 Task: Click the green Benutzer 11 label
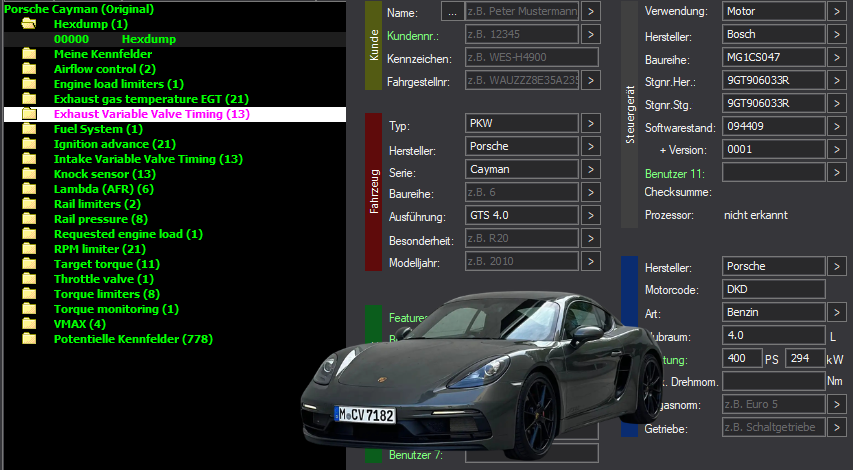click(x=675, y=174)
